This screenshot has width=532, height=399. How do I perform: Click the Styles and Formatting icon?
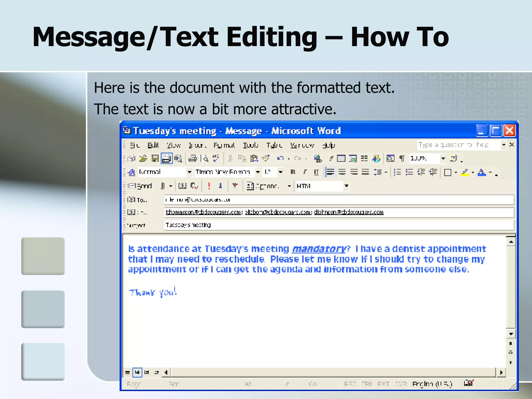(132, 172)
